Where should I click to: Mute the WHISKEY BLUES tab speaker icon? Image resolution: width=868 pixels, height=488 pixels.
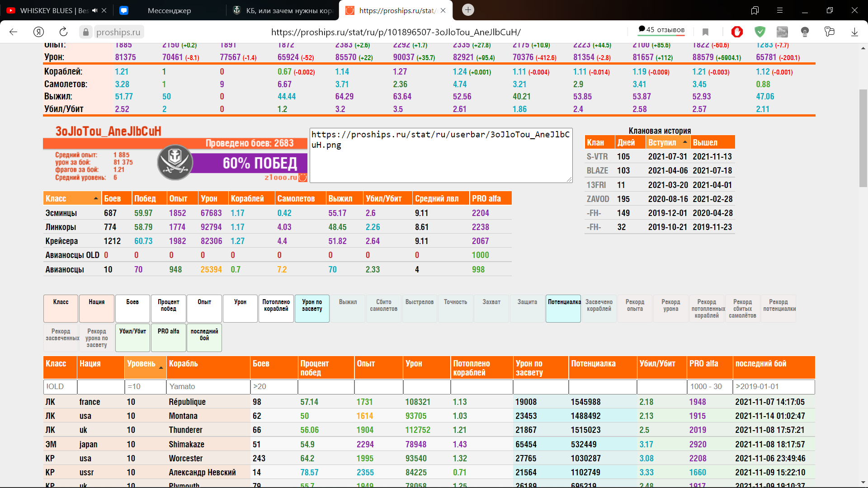[95, 10]
